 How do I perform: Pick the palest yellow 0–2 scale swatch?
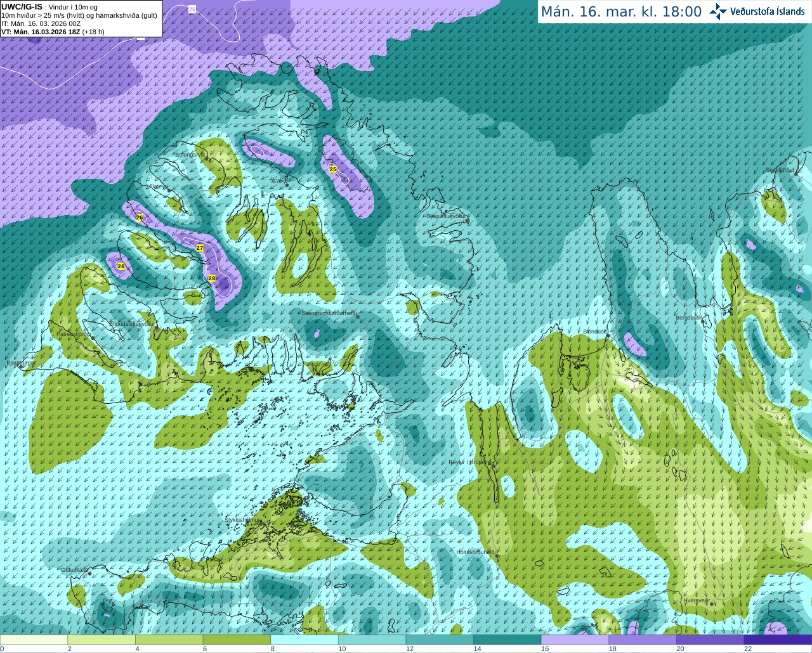pos(34,640)
